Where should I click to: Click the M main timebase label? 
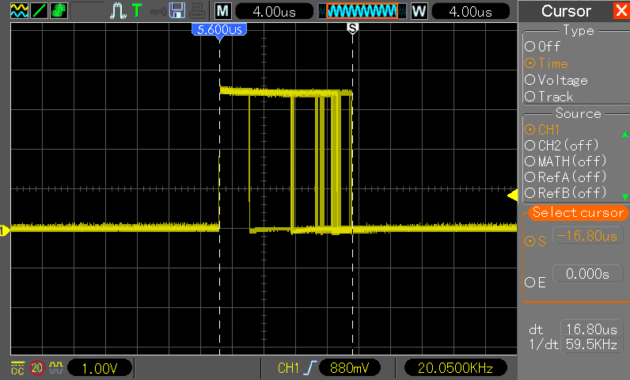coord(223,11)
